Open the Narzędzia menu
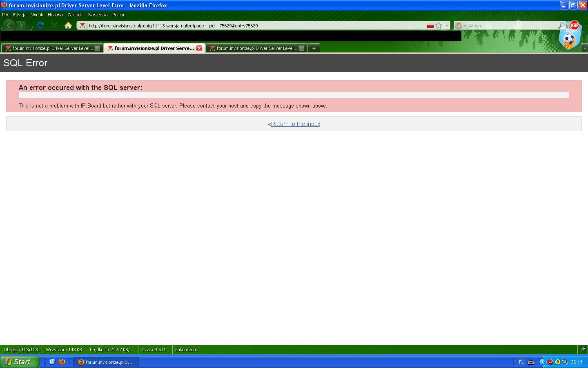 [x=98, y=15]
